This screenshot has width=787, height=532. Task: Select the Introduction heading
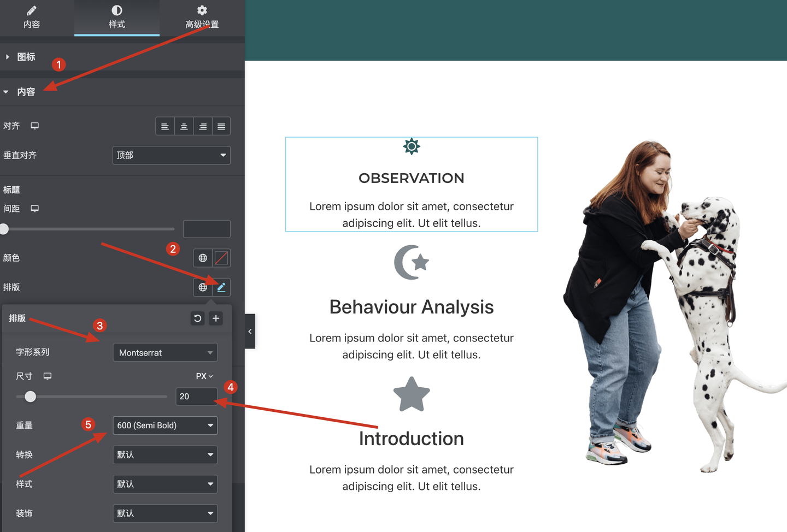[412, 439]
